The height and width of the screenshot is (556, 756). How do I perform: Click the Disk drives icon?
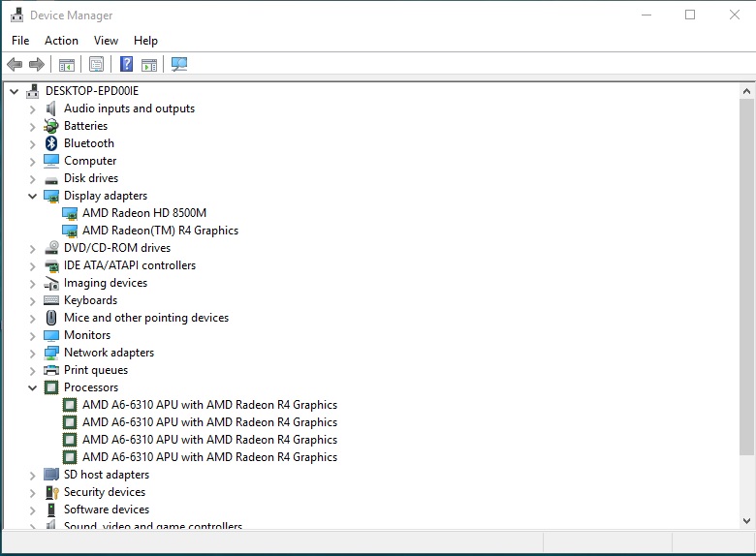(51, 181)
